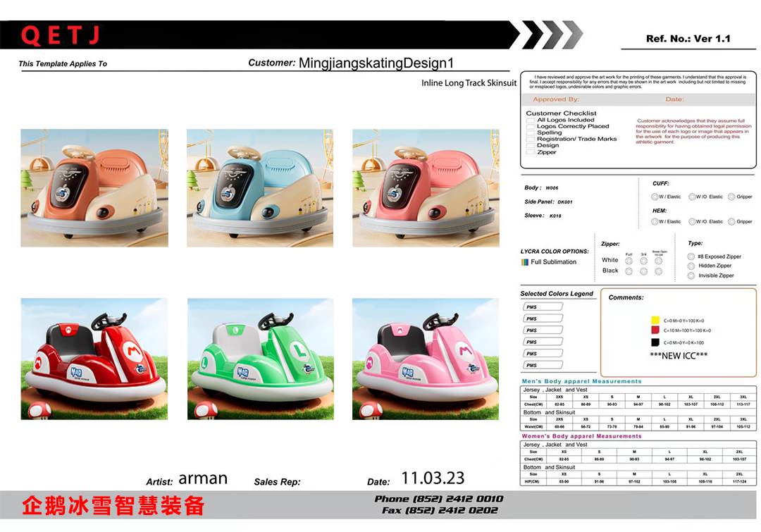The height and width of the screenshot is (532, 761).
Task: Click men's chest value 113-117
Action: tap(743, 404)
